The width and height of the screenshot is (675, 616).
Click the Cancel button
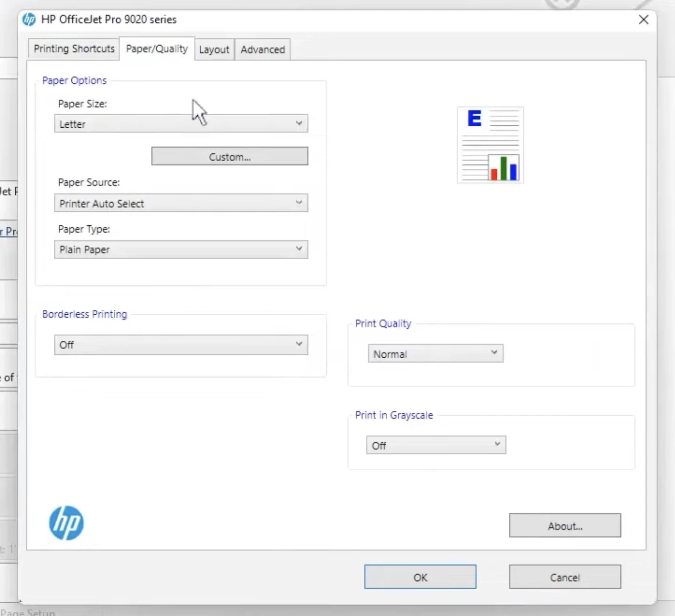565,577
